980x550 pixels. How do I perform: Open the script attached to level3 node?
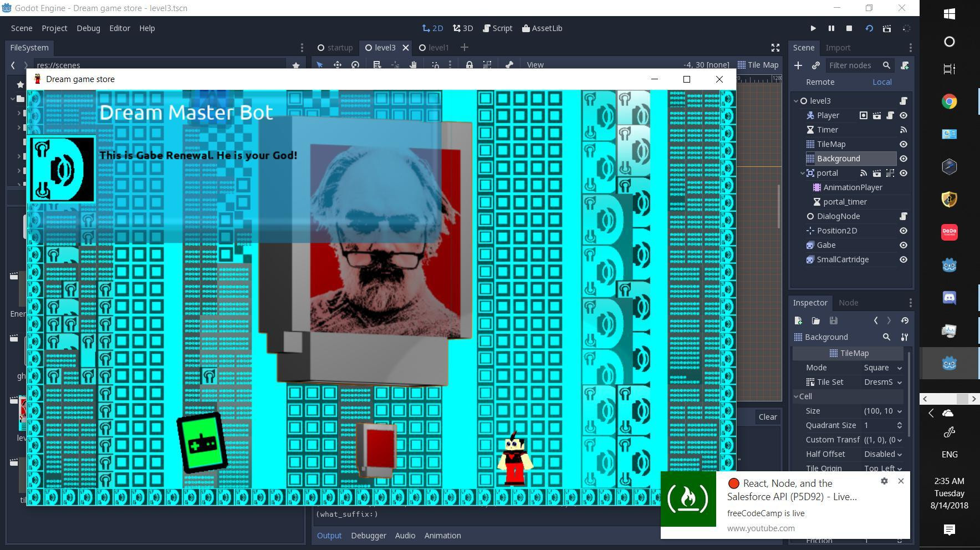[x=904, y=101]
